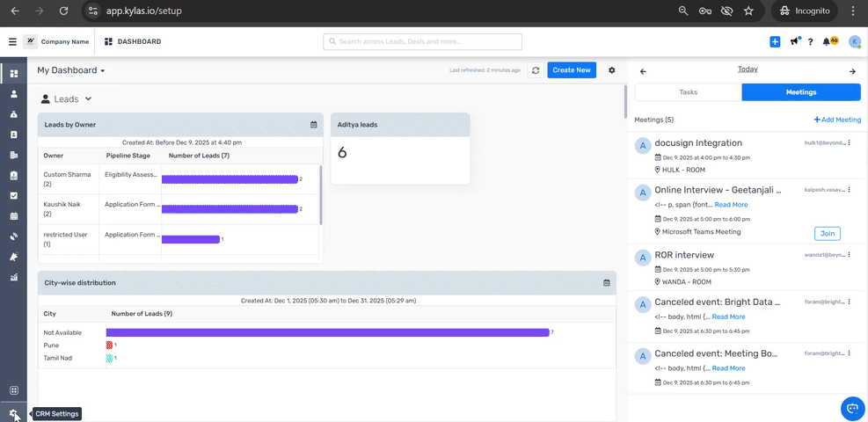Click calendar icon on City-wise distribution widget
The width and height of the screenshot is (868, 422).
click(606, 282)
